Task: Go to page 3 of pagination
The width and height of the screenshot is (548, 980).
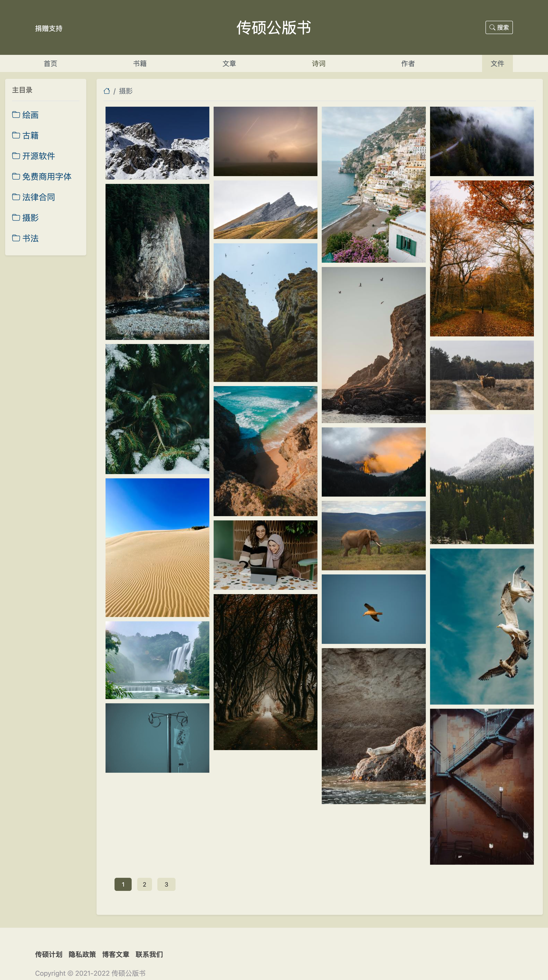Action: click(x=166, y=884)
